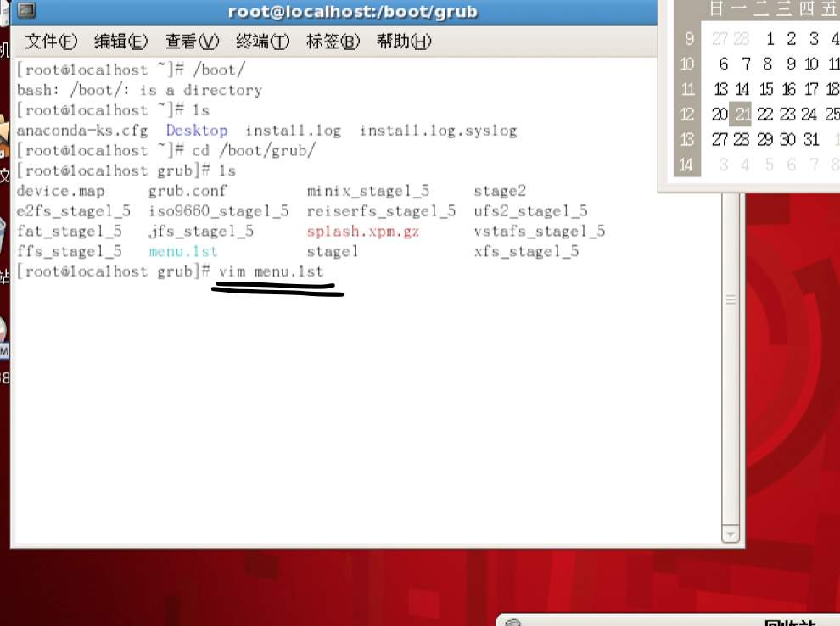
Task: Open the 帮助(H) menu
Action: [x=403, y=42]
